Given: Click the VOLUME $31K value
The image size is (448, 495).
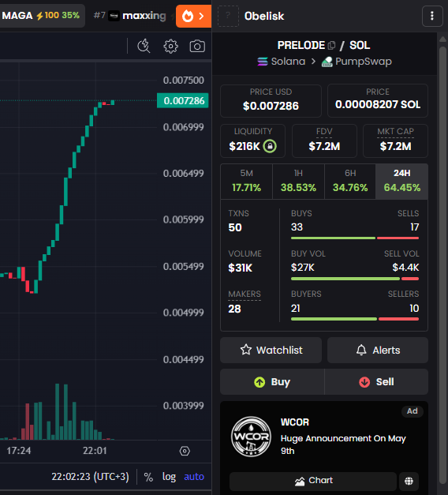Looking at the screenshot, I should pos(240,268).
